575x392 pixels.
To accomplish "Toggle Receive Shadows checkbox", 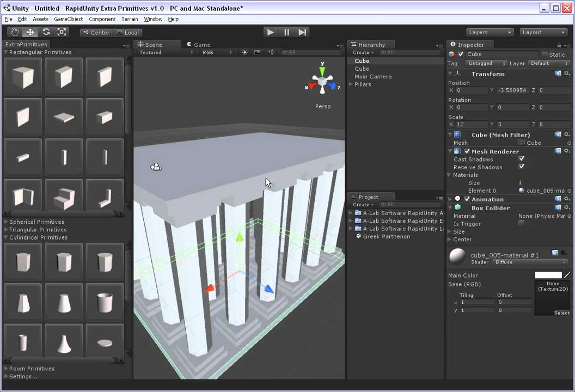I will [522, 167].
